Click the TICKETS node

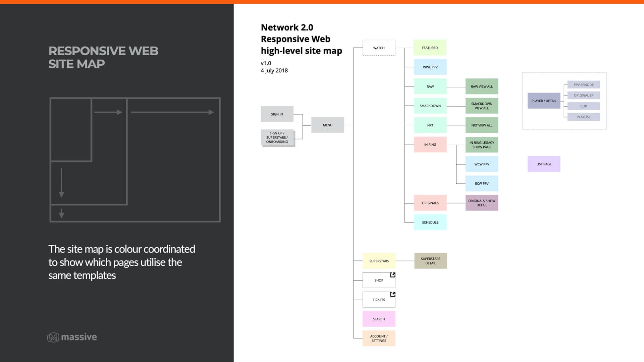[379, 300]
